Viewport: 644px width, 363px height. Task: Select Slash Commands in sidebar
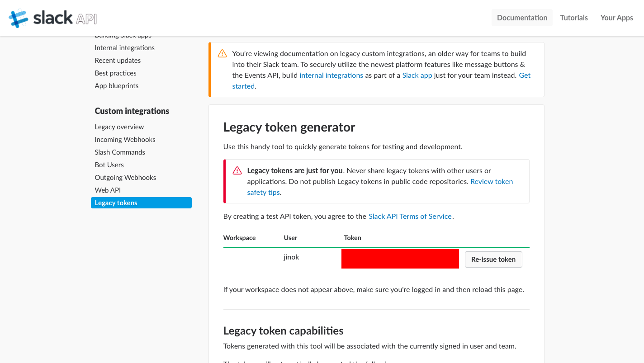click(120, 152)
